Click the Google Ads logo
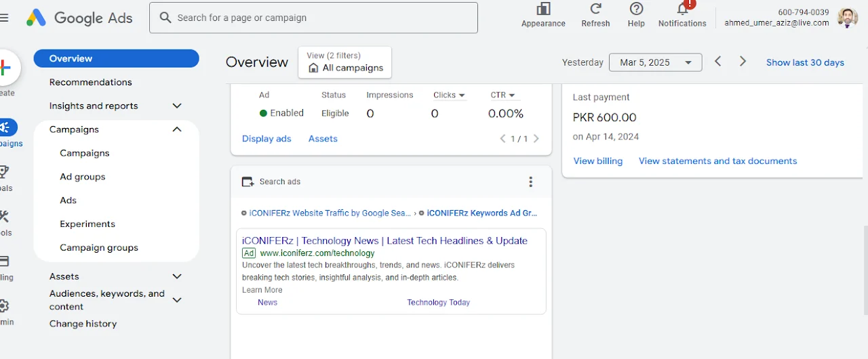Image resolution: width=868 pixels, height=359 pixels. click(x=79, y=18)
